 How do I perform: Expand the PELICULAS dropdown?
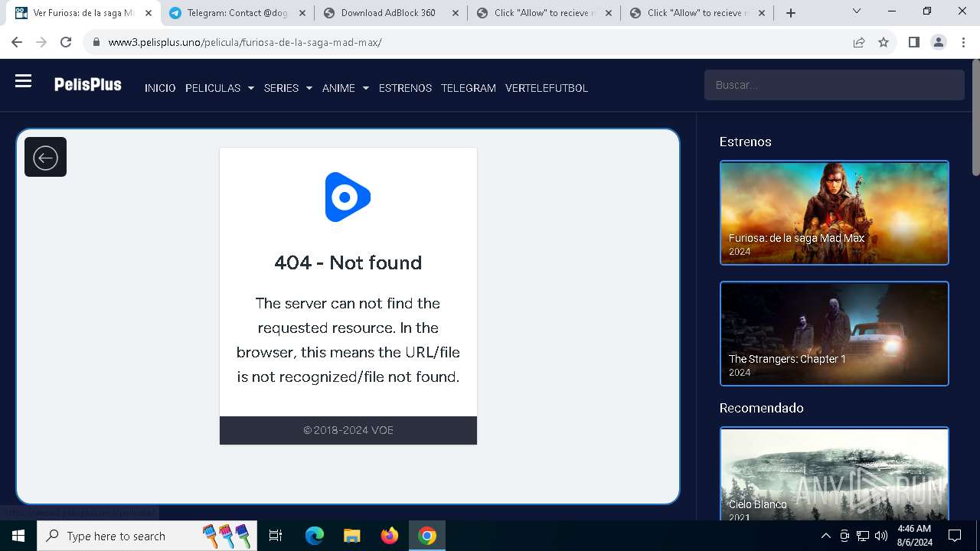[219, 88]
